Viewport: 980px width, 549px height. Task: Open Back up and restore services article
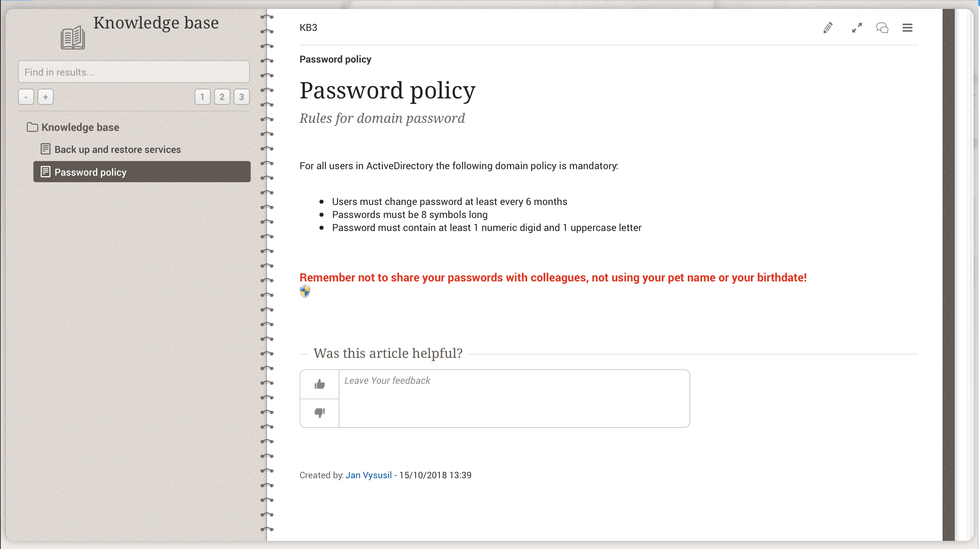pos(118,150)
